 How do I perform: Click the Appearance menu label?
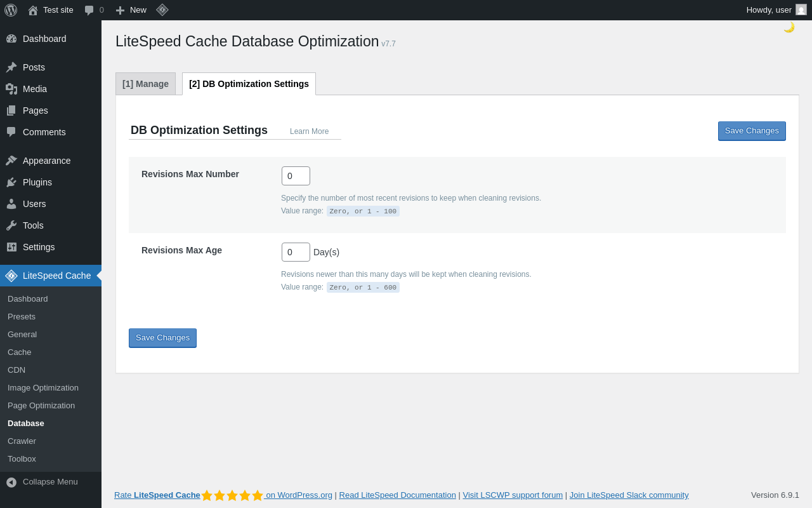point(47,161)
